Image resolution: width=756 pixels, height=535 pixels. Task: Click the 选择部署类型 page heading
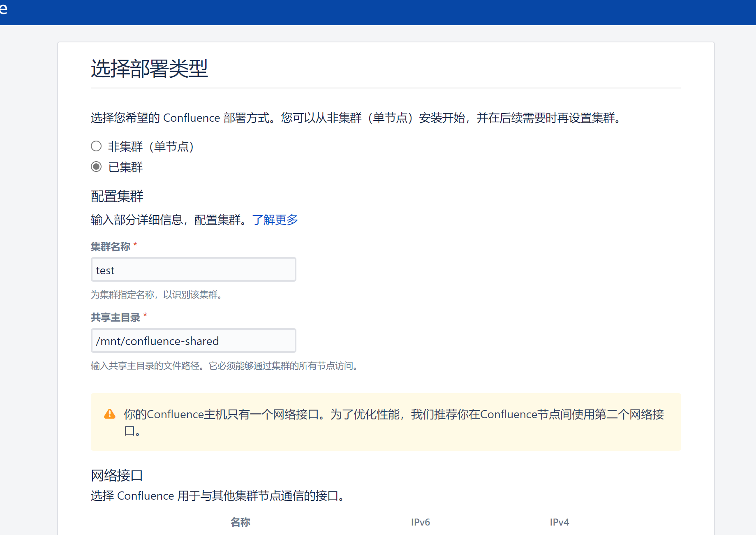point(149,68)
